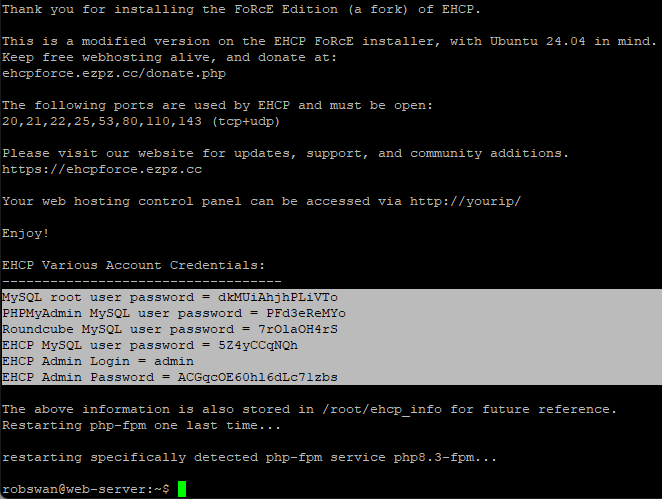Open the https://ehcpforce.ezpz.cc website link
Screen dimensions: 662x499
102,169
